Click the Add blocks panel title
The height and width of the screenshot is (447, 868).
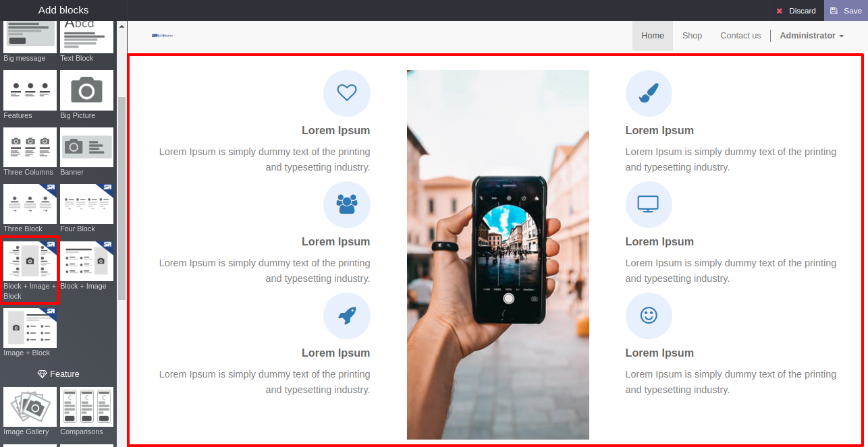pos(63,10)
